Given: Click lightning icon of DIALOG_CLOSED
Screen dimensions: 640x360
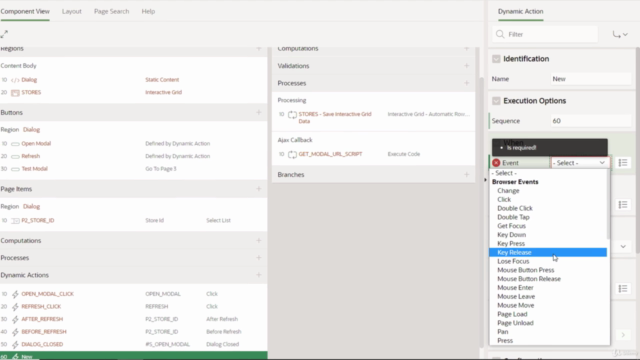Looking at the screenshot, I should pos(15,344).
